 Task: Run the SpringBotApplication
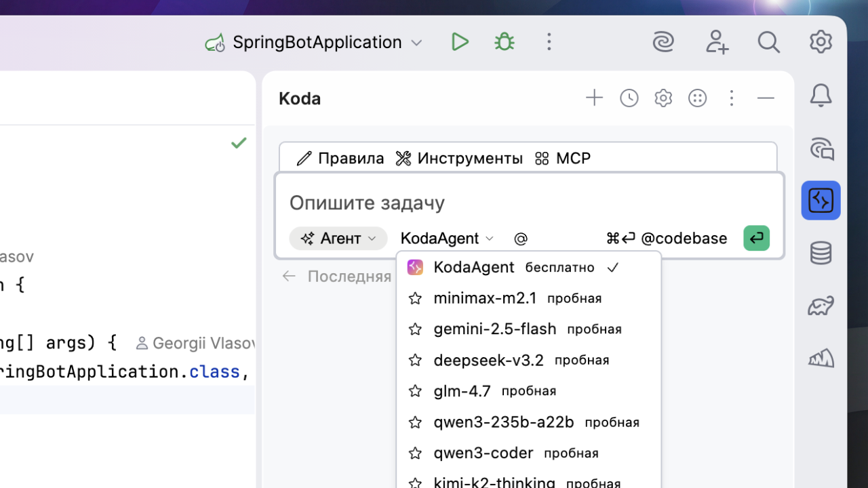[460, 41]
